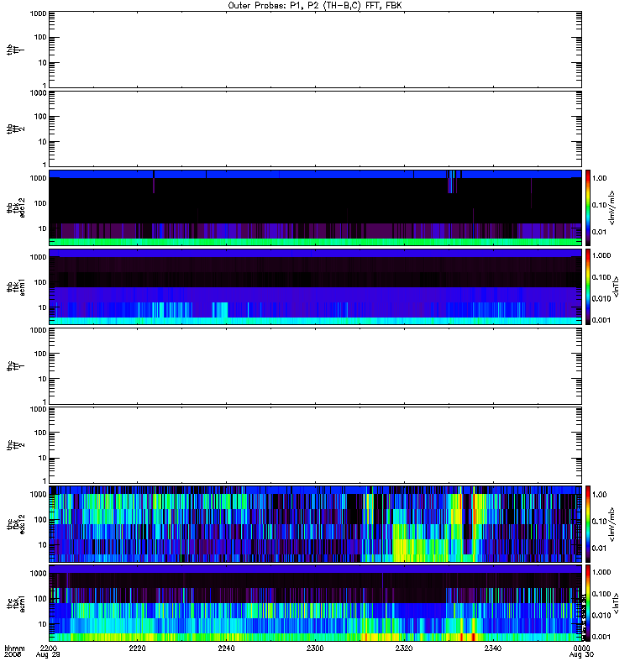This screenshot has height=672, width=630.
Task: Click the '2300' time axis label
Action: pos(315,648)
